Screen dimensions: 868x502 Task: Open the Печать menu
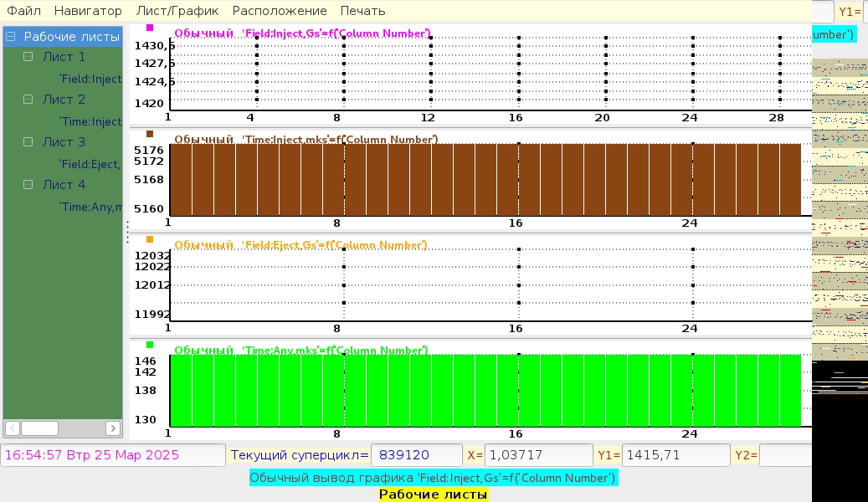point(362,11)
